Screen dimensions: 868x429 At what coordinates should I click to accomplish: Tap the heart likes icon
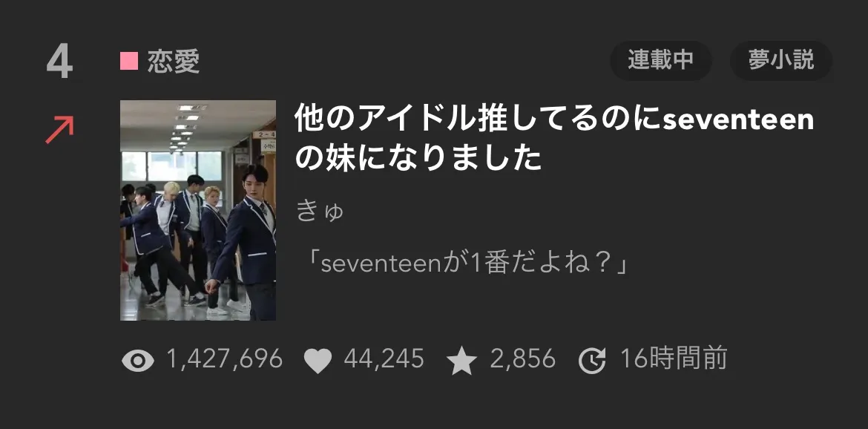(x=318, y=361)
